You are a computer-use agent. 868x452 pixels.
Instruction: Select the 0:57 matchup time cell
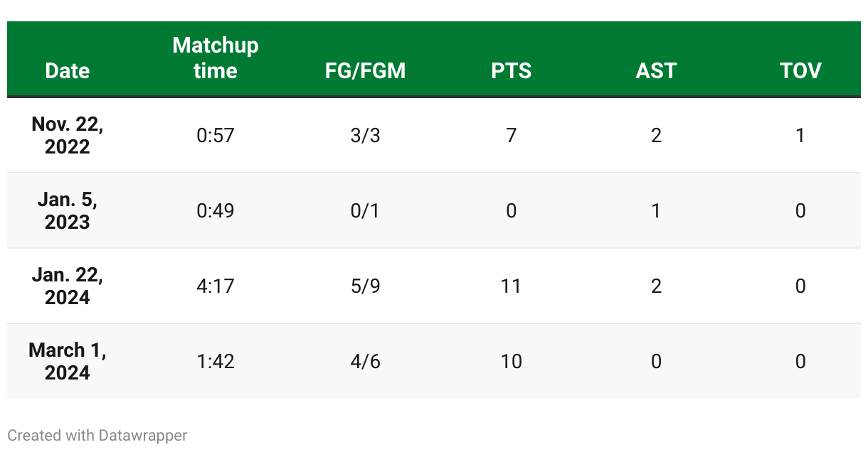215,135
